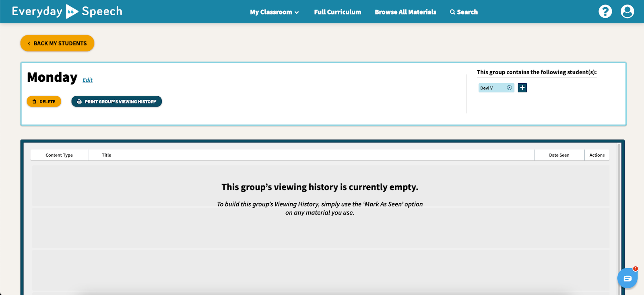
Task: Edit the Monday group name
Action: (87, 80)
